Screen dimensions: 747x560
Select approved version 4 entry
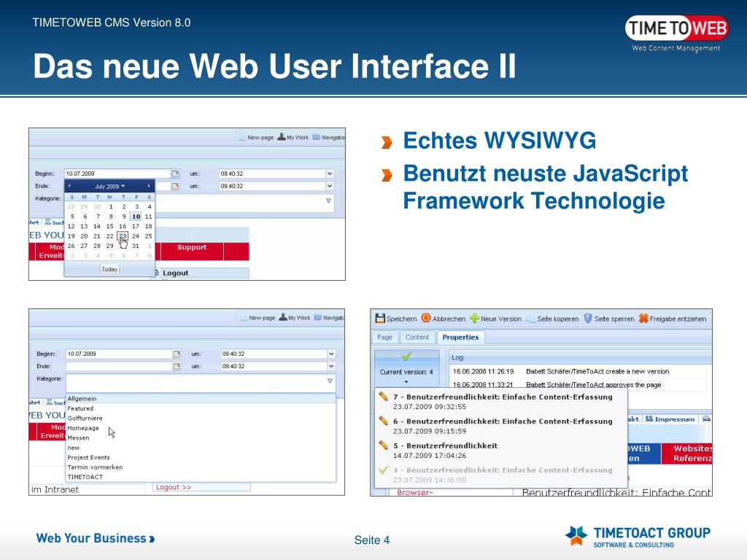pos(501,475)
